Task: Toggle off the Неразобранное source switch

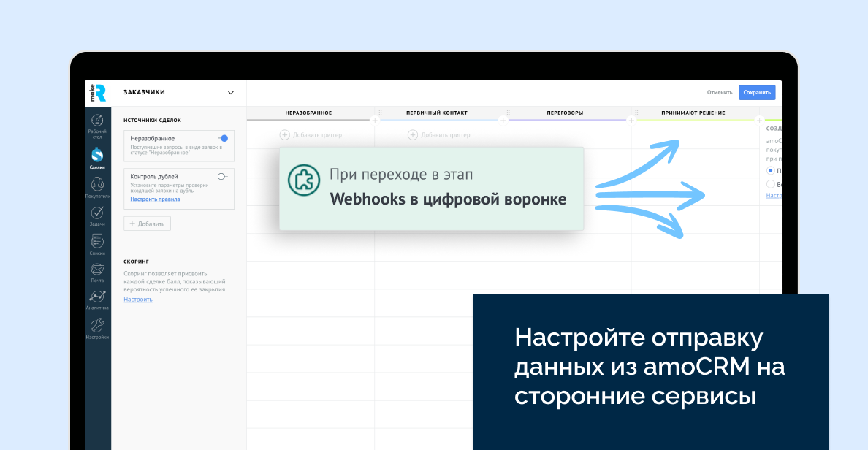Action: [223, 138]
